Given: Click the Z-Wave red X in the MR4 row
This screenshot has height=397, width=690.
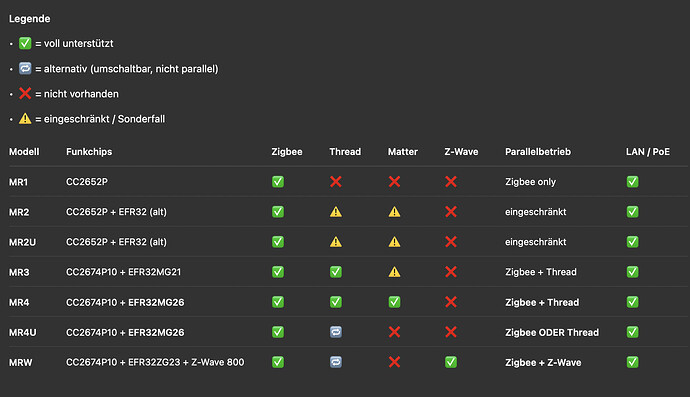Looking at the screenshot, I should (451, 302).
